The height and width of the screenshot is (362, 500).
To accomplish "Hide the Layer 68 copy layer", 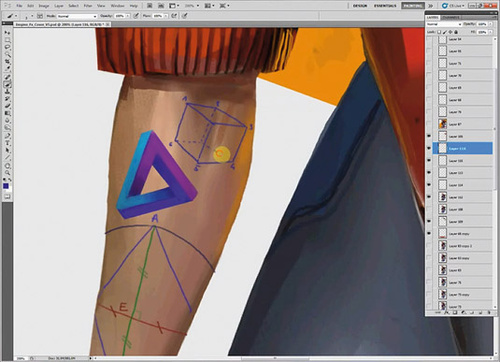I will pyautogui.click(x=429, y=234).
